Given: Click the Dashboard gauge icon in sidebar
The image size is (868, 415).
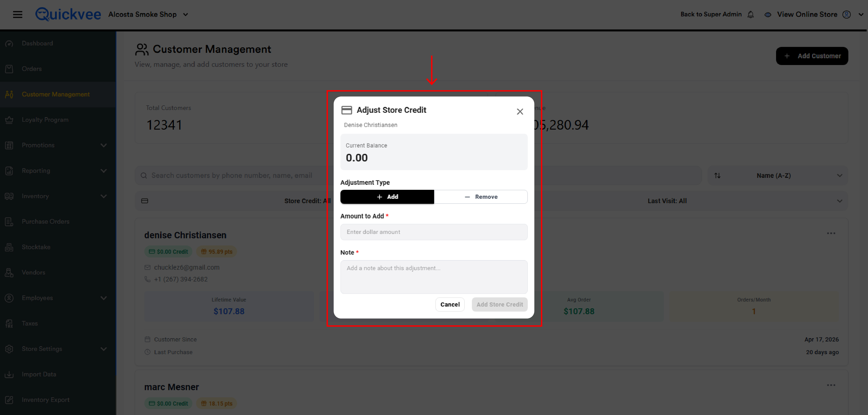Looking at the screenshot, I should coord(9,43).
